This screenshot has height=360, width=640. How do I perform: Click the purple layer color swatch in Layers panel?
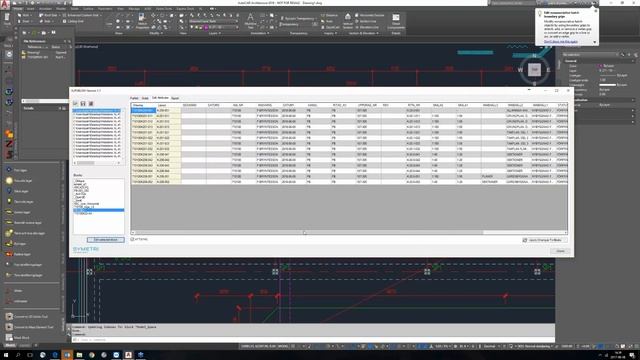[x=206, y=27]
